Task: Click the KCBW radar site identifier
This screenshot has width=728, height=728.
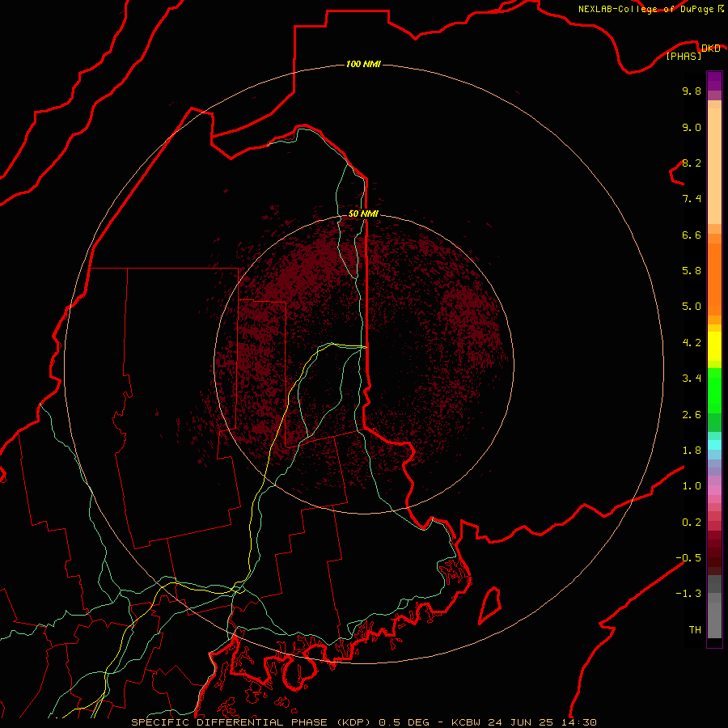Action: pyautogui.click(x=466, y=722)
